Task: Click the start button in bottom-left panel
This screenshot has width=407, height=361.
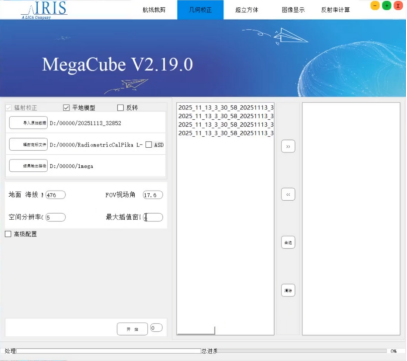Action: pos(132,329)
